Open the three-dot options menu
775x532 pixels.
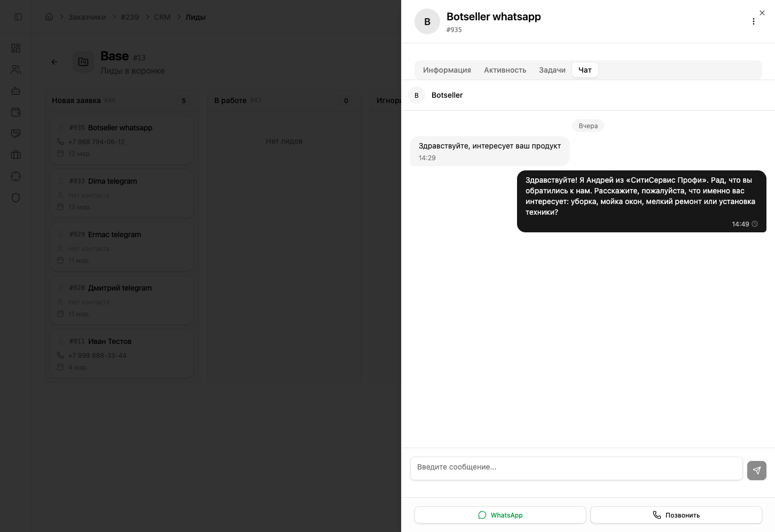point(753,21)
